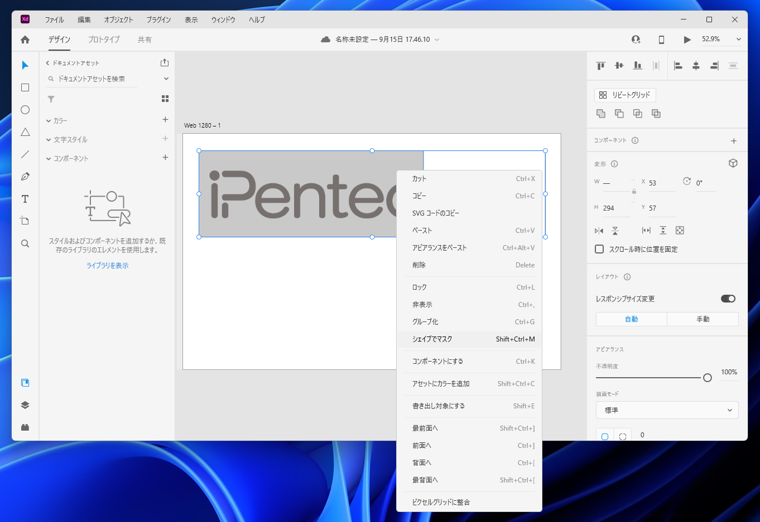
Task: Open the File menu
Action: tap(54, 20)
